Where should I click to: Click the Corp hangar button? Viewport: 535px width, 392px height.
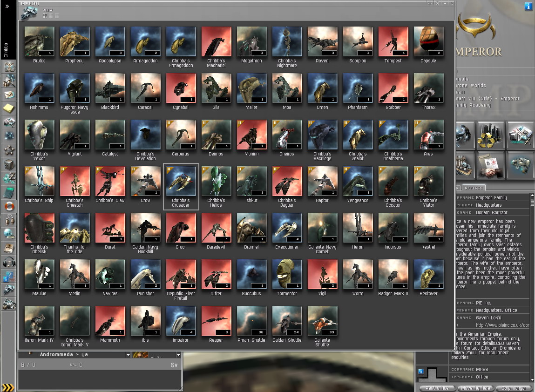(x=514, y=388)
